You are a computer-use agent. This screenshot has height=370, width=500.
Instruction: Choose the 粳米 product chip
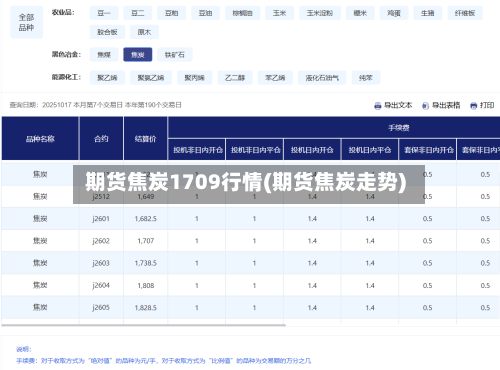(x=360, y=13)
